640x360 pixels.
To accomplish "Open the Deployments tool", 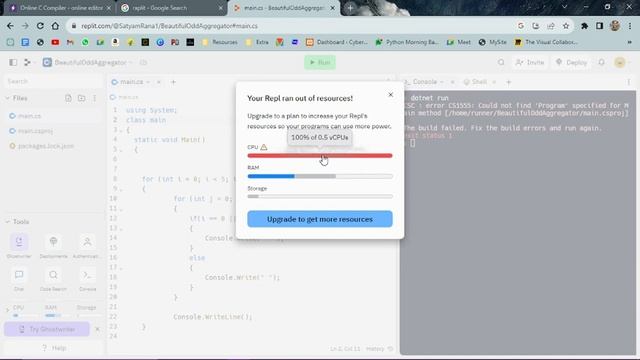I will coord(53,246).
